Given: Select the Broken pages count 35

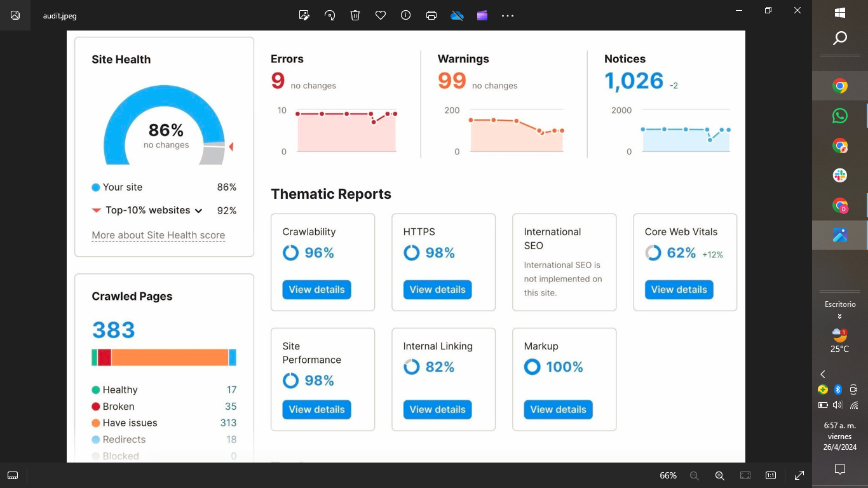Looking at the screenshot, I should (231, 407).
